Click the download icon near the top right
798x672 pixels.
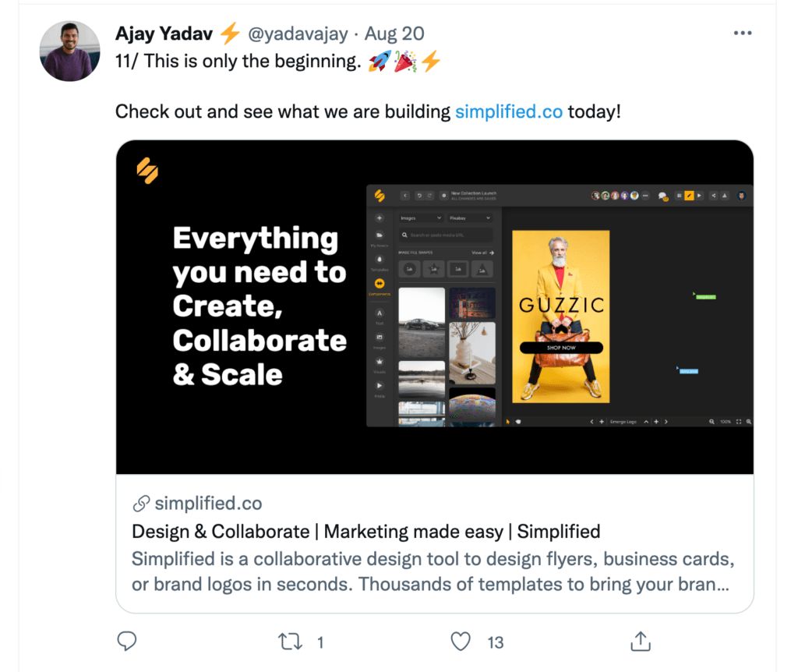point(725,196)
